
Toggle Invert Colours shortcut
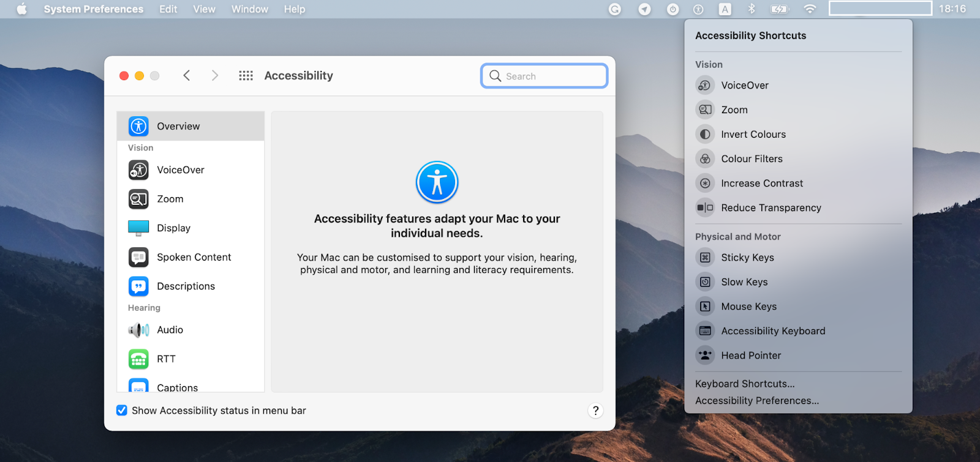point(798,135)
